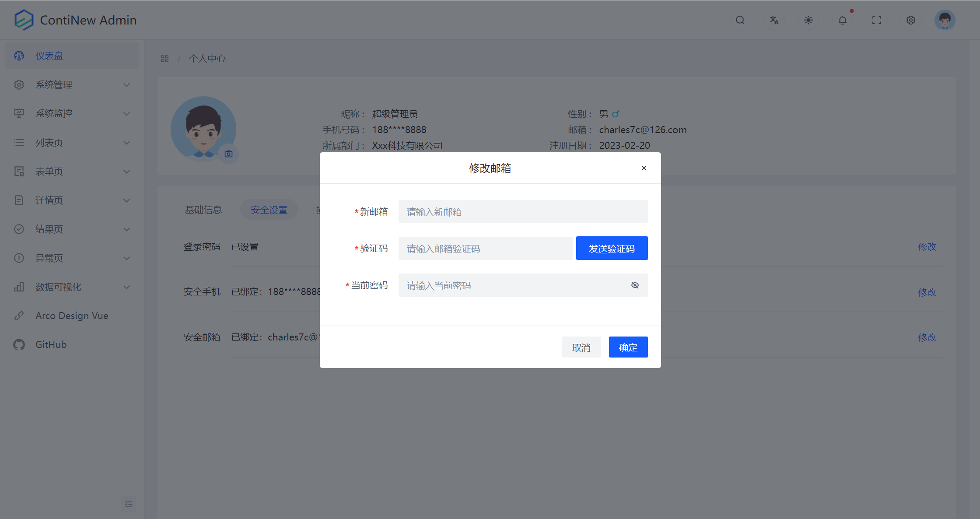Click the 已设置 status text

(x=245, y=246)
